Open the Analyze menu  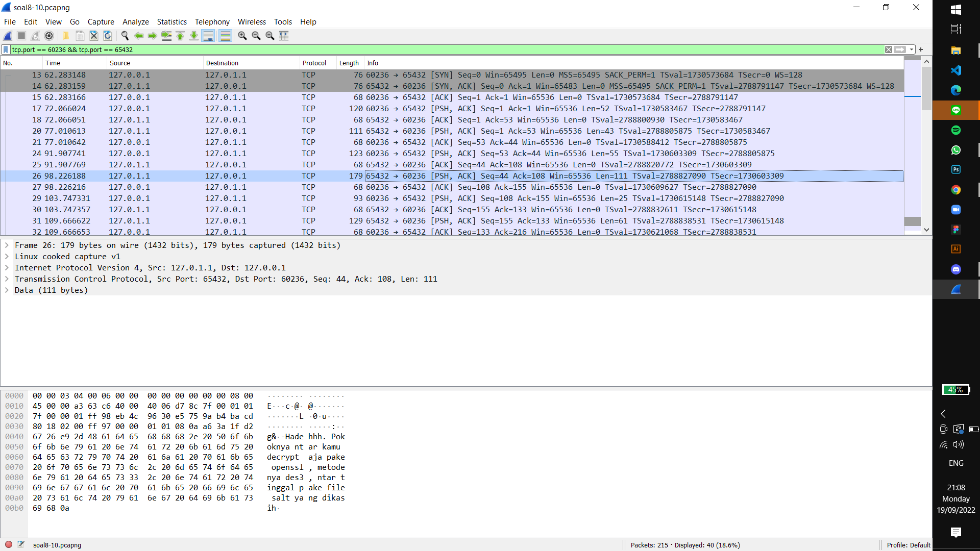pyautogui.click(x=135, y=22)
